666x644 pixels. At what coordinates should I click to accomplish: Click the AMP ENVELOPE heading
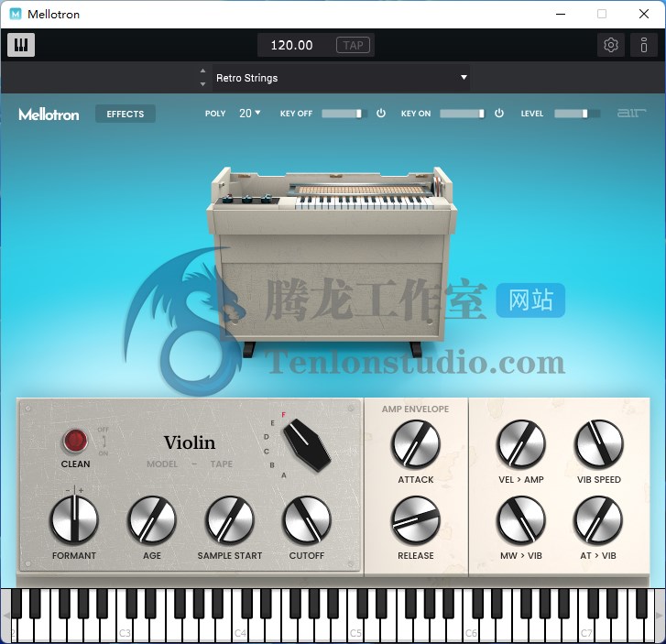pyautogui.click(x=415, y=409)
